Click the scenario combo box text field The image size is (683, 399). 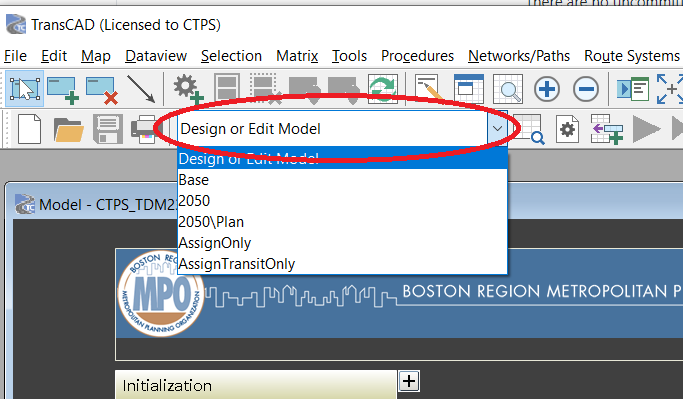333,128
